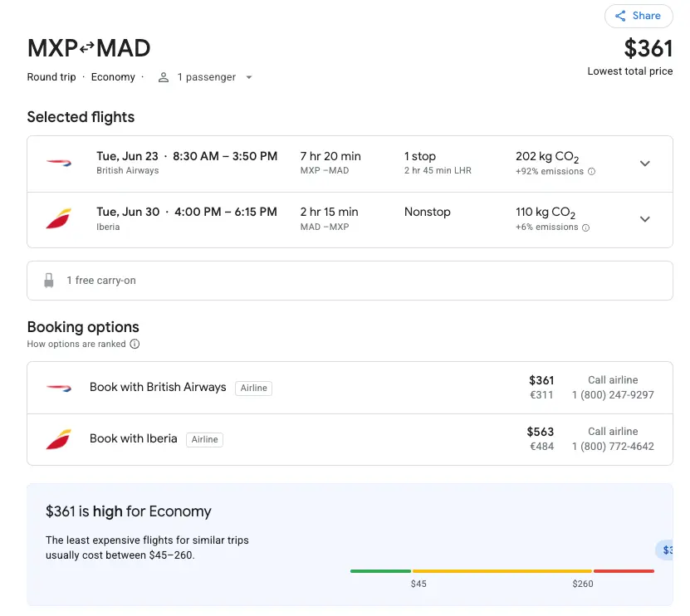Click the Nonstop label for Iberia flight
The width and height of the screenshot is (690, 616).
(x=428, y=212)
